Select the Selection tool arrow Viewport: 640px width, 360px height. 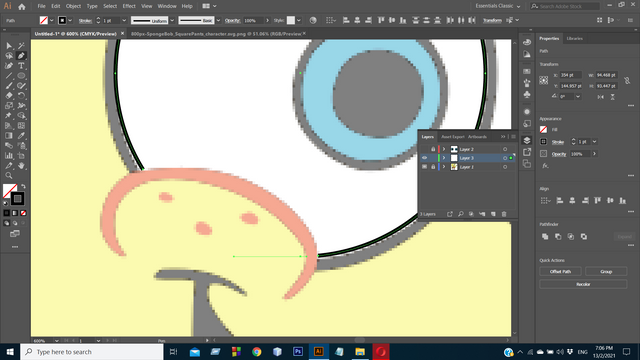[x=9, y=46]
